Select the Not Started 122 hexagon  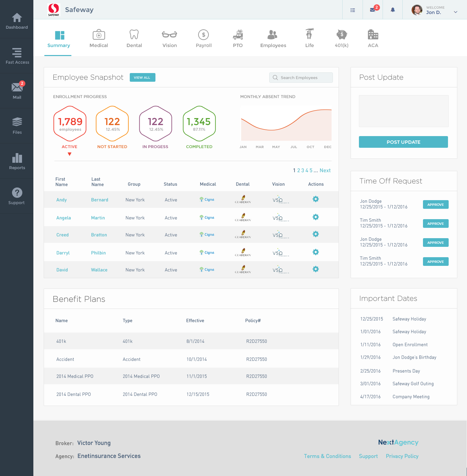click(112, 123)
